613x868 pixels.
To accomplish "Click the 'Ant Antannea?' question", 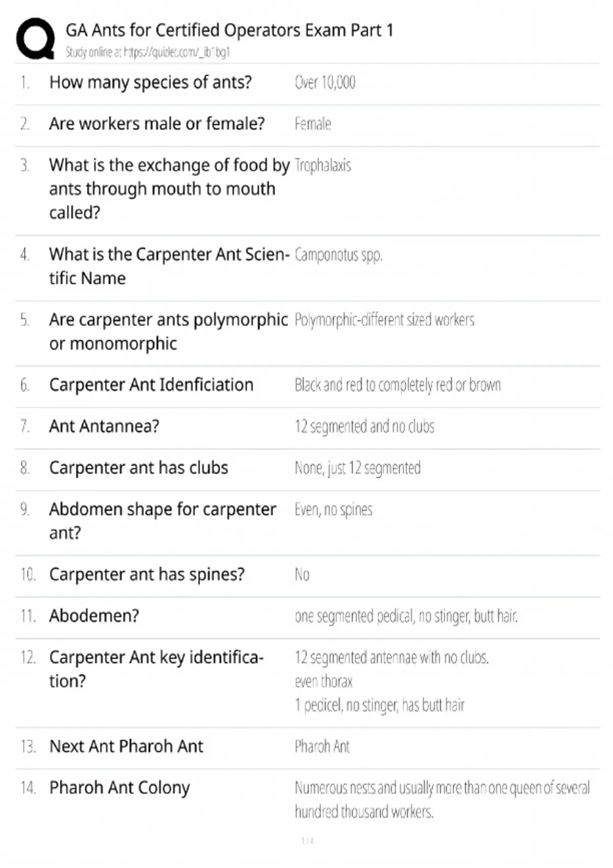I will tap(104, 426).
